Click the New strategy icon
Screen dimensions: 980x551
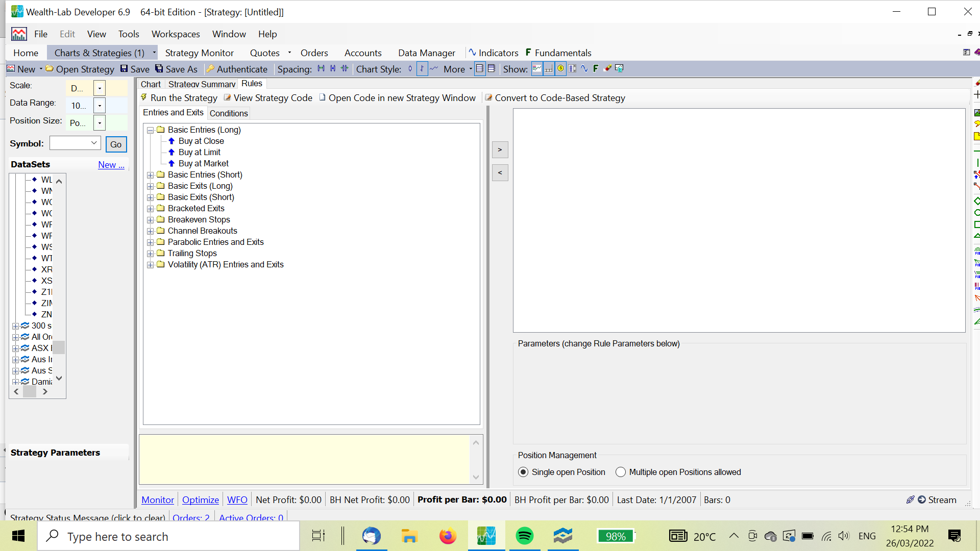[x=11, y=69]
